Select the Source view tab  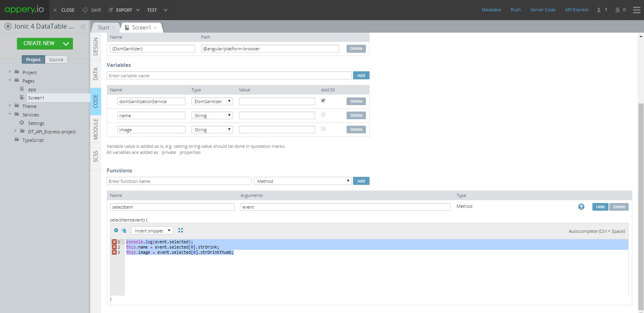click(x=56, y=60)
